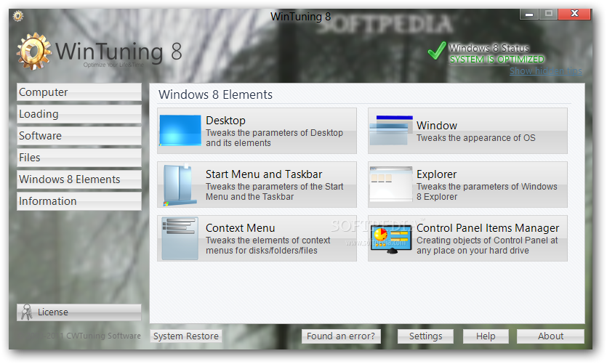607x364 pixels.
Task: Click the keys icon beside License
Action: click(27, 312)
